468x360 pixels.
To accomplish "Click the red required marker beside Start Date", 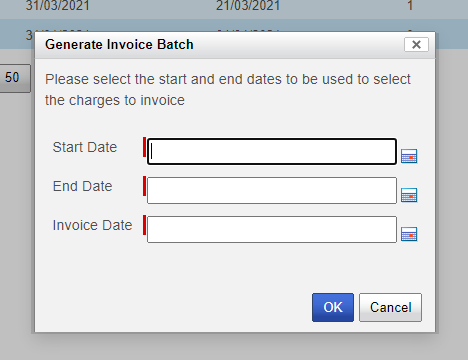I will coord(144,147).
